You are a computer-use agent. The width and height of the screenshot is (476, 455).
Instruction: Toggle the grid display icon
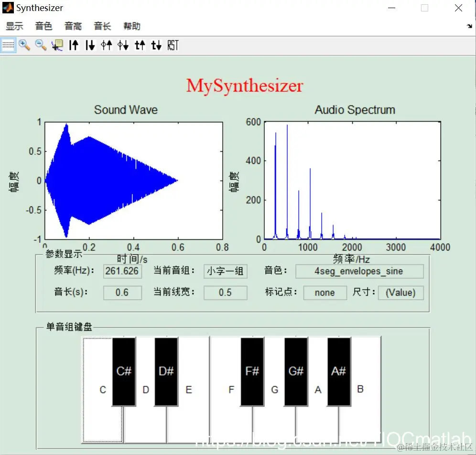point(8,45)
